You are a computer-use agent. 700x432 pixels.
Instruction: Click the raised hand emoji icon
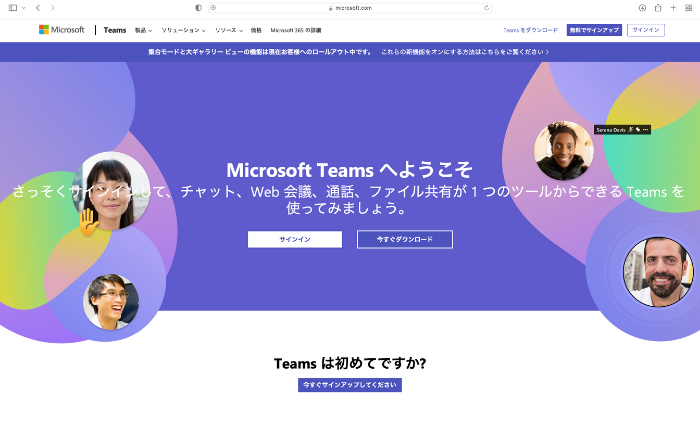tap(88, 222)
